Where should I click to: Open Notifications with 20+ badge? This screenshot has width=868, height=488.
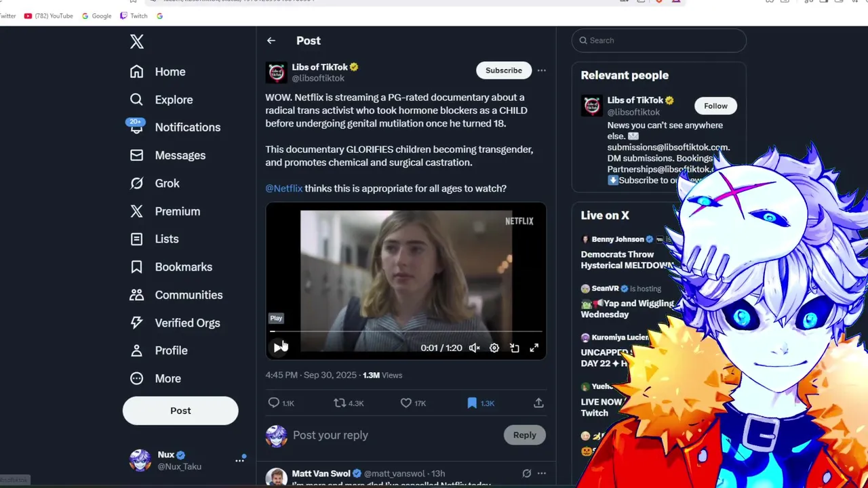pos(175,127)
